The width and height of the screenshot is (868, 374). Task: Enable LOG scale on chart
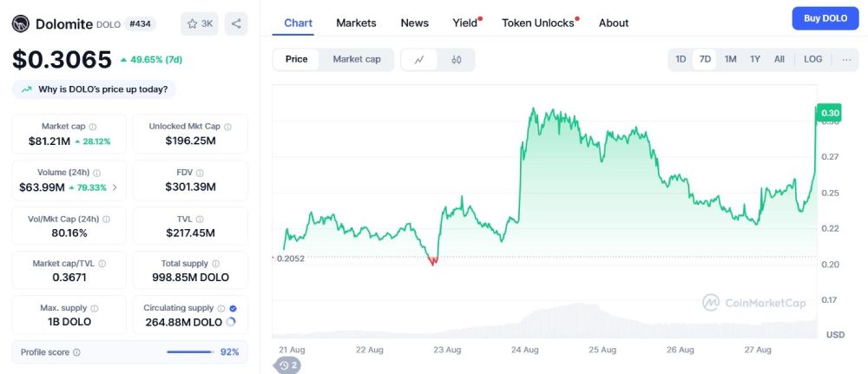click(812, 59)
